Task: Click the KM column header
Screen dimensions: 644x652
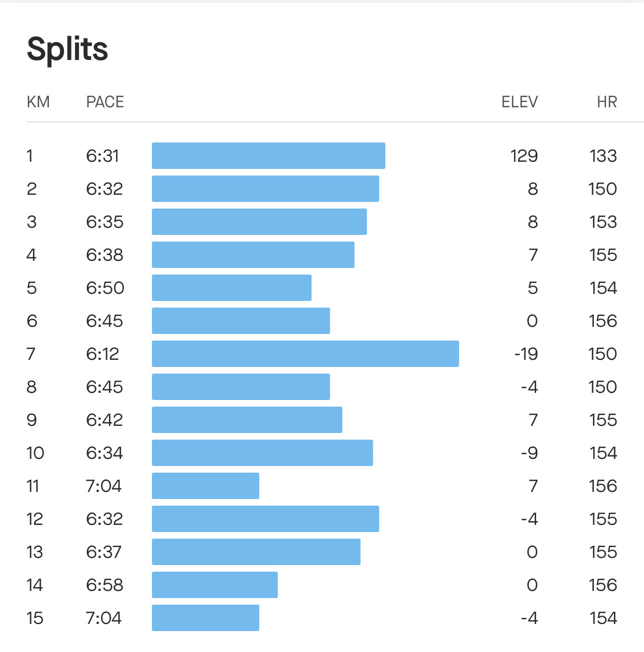Action: point(39,102)
